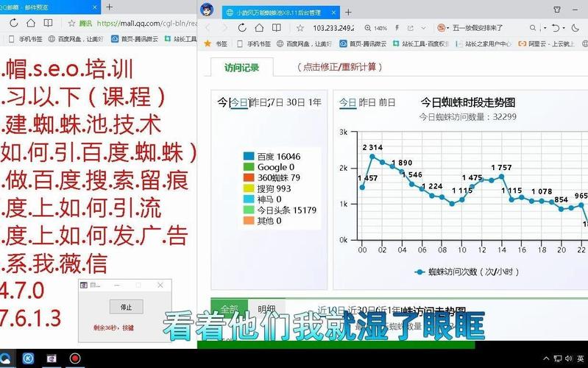Close the QQ邮箱 tab
588x368 pixels.
tap(95, 7)
